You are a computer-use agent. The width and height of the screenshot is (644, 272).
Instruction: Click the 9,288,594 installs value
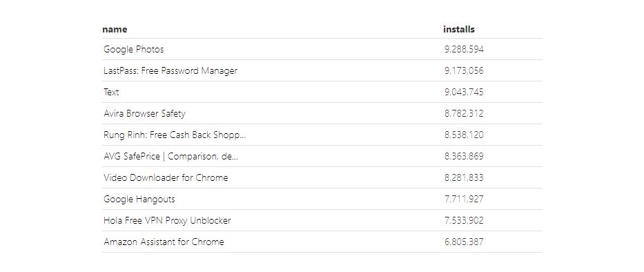point(464,49)
